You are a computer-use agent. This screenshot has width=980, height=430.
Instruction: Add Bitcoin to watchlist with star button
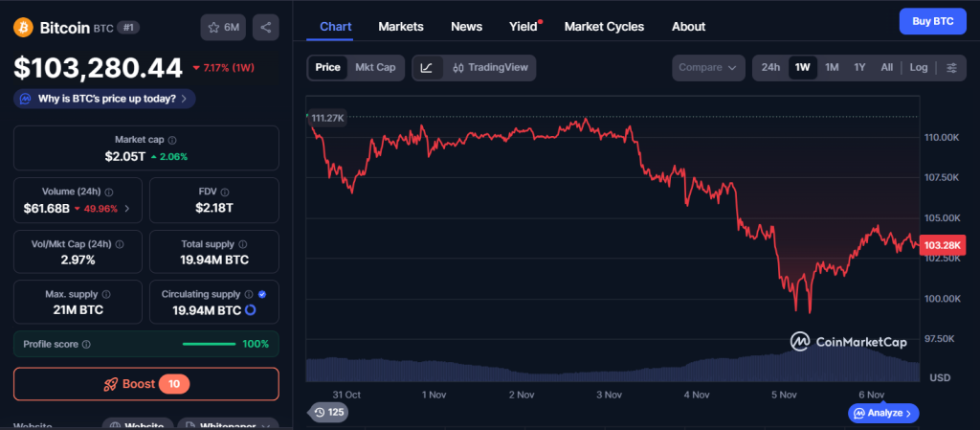coord(223,28)
